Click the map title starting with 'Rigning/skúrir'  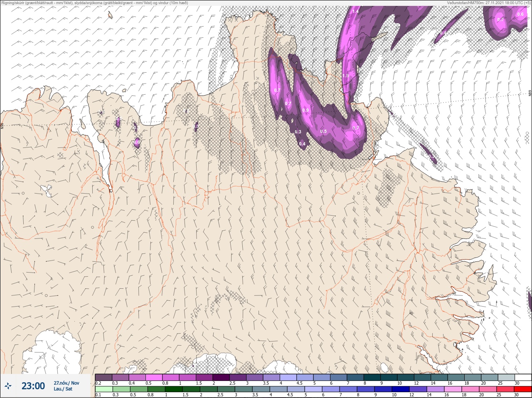click(94, 2)
